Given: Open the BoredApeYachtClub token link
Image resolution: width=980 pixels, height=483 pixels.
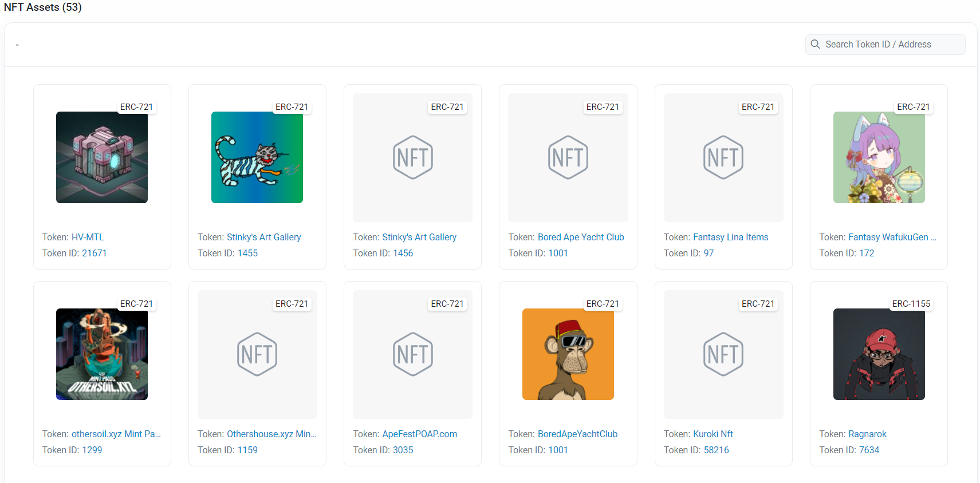Looking at the screenshot, I should (x=577, y=434).
